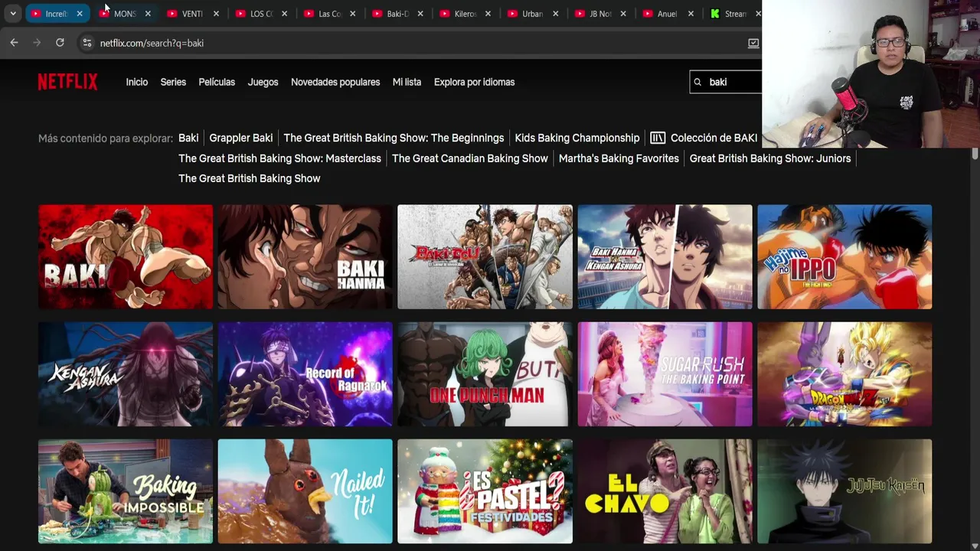Click the Colección de BAKI collection icon
The image size is (980, 551).
click(658, 138)
